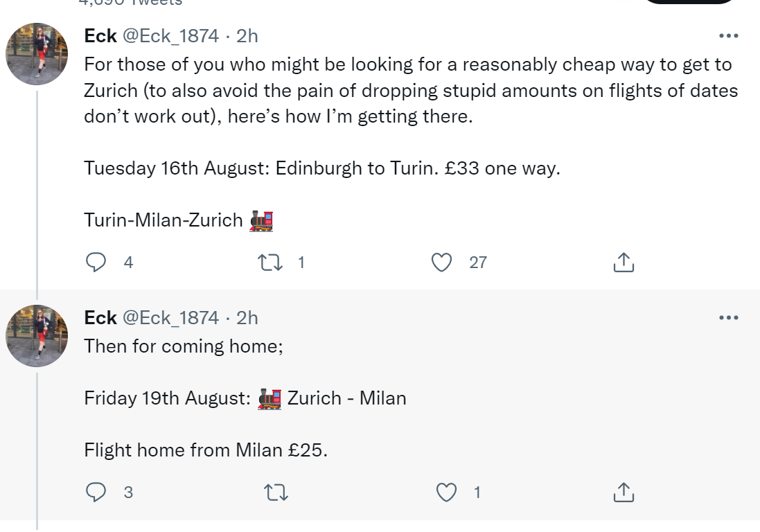Viewport: 760px width, 532px height.
Task: Open Eck's profile picture on first tweet
Action: [37, 54]
